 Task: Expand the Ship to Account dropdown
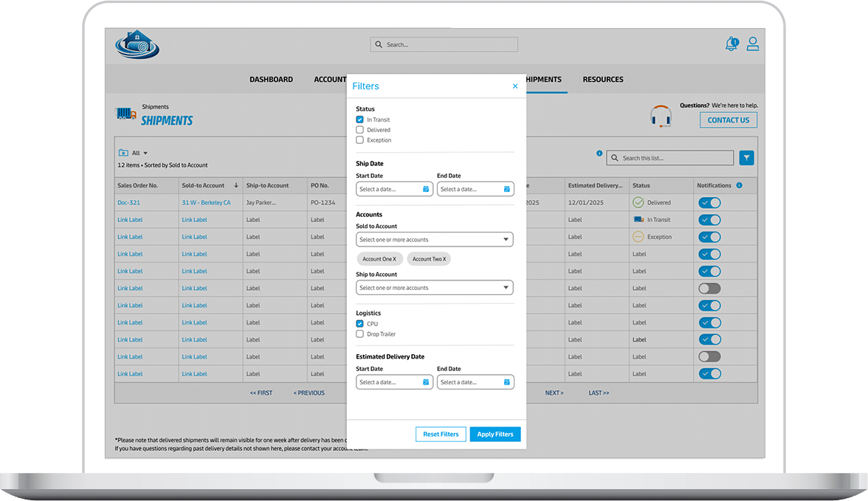(x=434, y=288)
